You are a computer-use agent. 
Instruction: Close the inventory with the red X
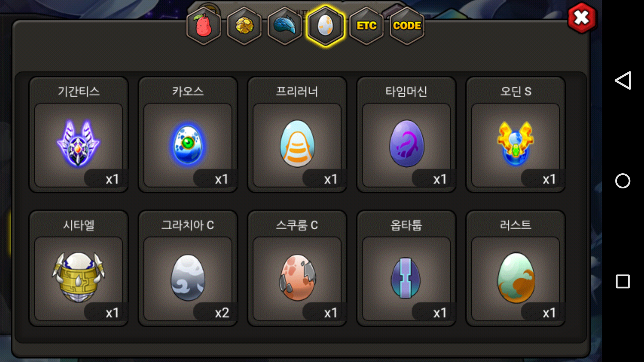coord(582,18)
